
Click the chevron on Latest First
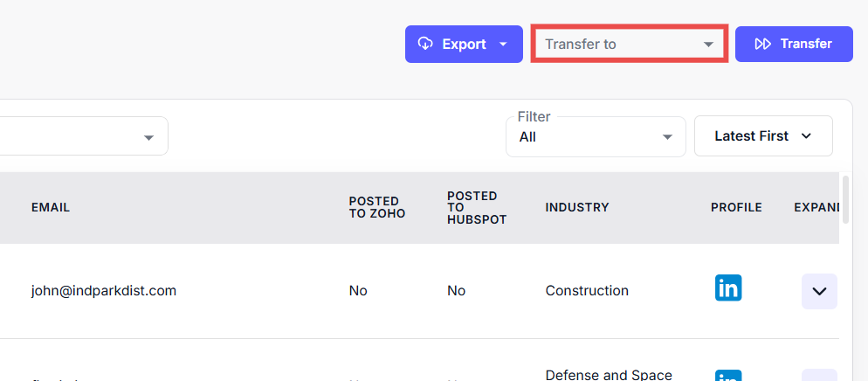tap(806, 136)
